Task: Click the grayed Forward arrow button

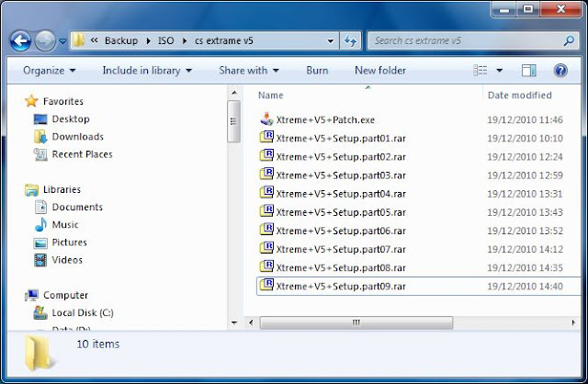Action: point(45,40)
